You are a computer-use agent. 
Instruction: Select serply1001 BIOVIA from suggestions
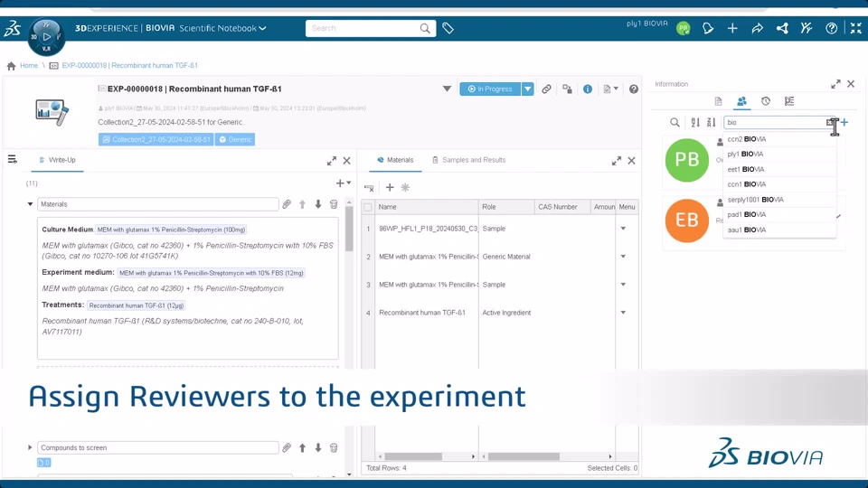(779, 199)
